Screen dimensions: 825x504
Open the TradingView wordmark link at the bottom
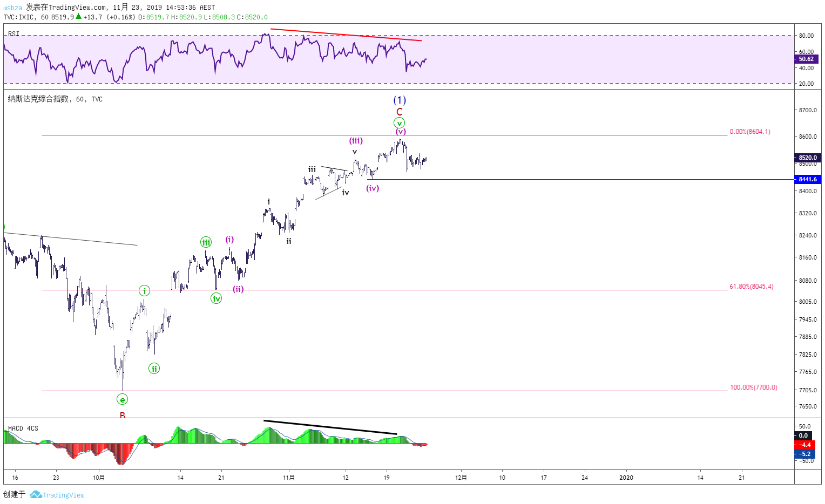64,495
